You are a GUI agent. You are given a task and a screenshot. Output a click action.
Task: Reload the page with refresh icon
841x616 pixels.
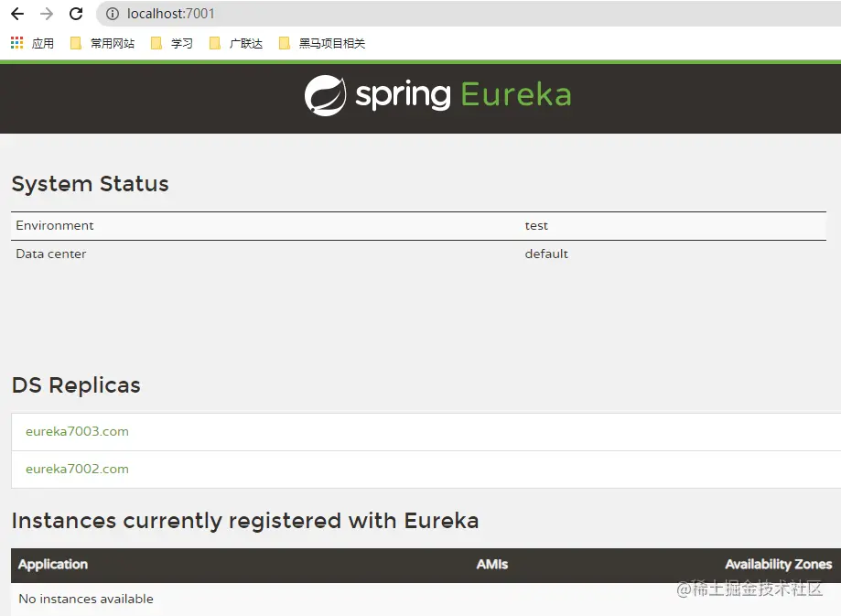[x=76, y=14]
